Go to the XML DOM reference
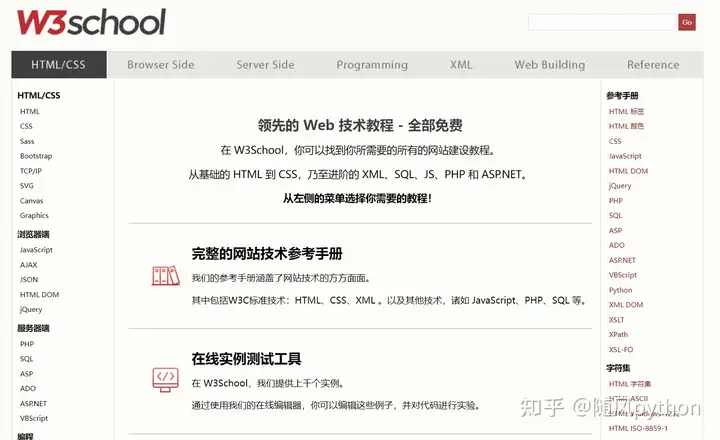Viewport: 720px width, 440px height. tap(626, 305)
